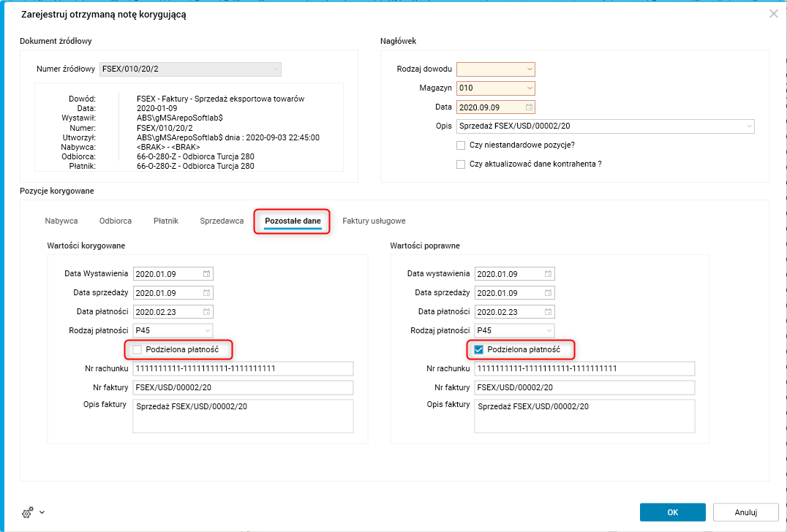Switch to the Nabywca tab
The image size is (787, 532).
click(x=61, y=221)
